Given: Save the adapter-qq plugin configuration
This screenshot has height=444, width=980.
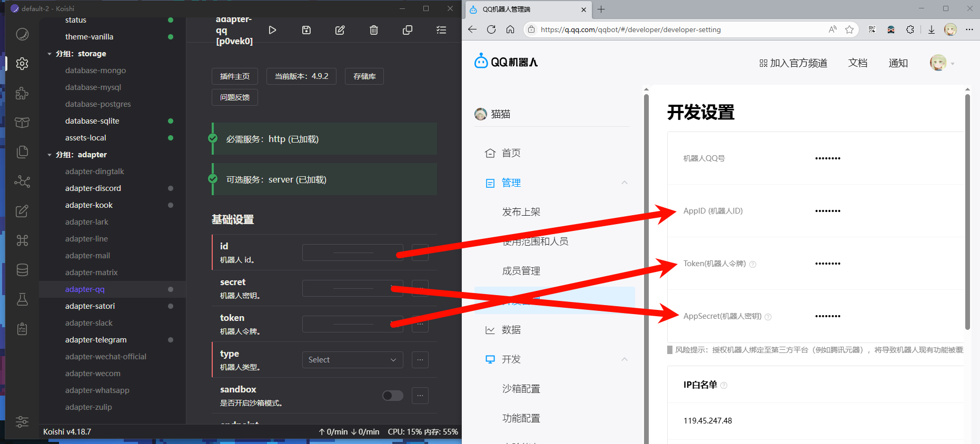Looking at the screenshot, I should pos(306,30).
